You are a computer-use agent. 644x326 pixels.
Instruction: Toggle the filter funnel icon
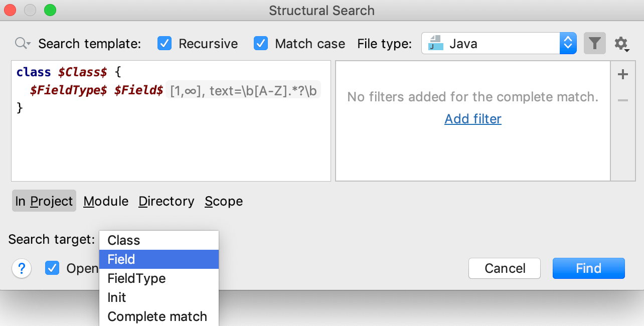[595, 44]
